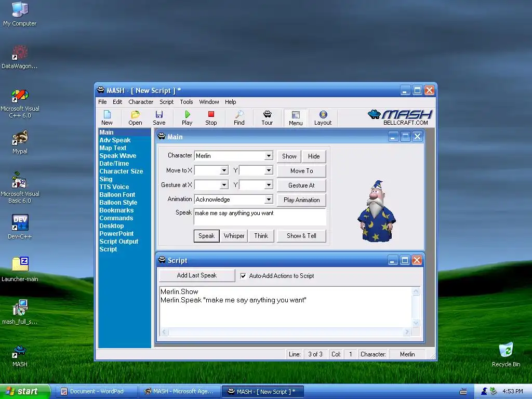The height and width of the screenshot is (399, 532).
Task: Click the Gesture At button
Action: pos(302,185)
